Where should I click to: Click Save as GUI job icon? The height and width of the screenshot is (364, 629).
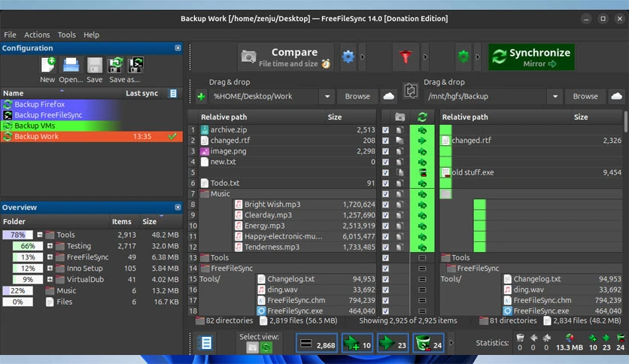(x=116, y=65)
